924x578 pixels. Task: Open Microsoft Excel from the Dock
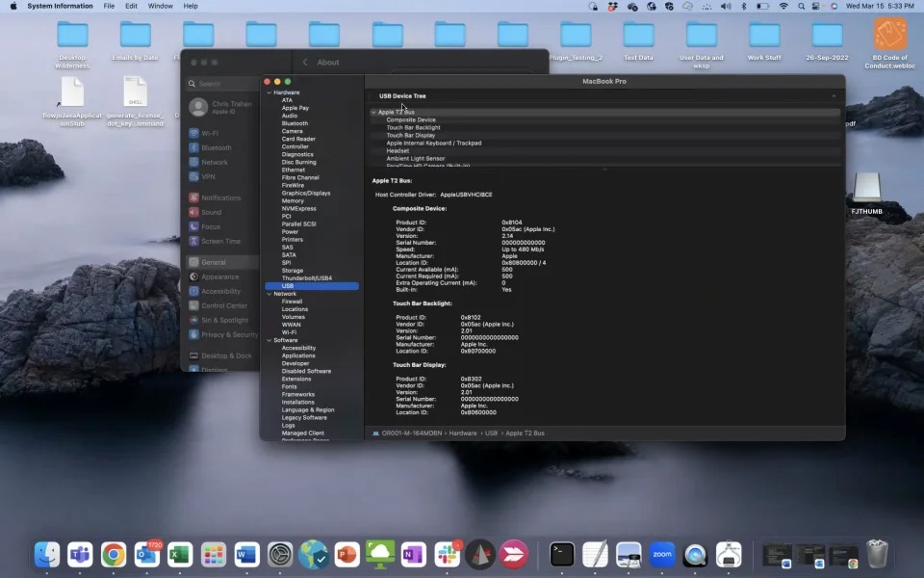(180, 554)
